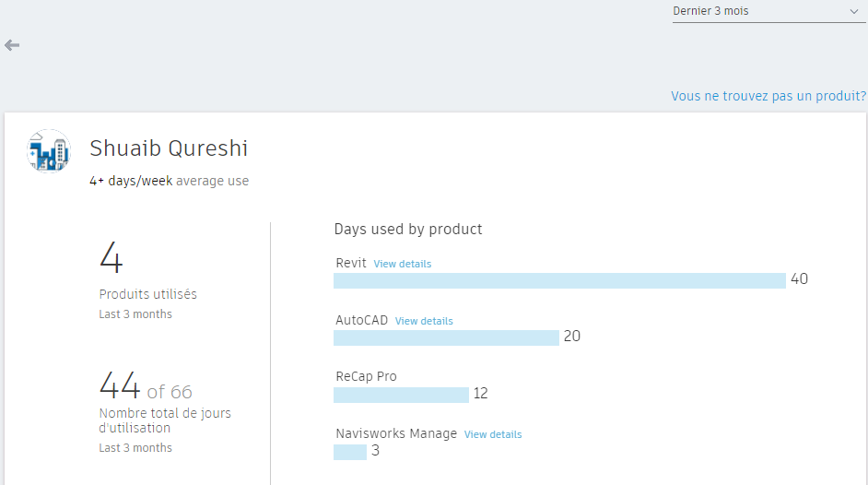The width and height of the screenshot is (868, 485).
Task: Click the ReCap Pro value 12
Action: (x=480, y=393)
